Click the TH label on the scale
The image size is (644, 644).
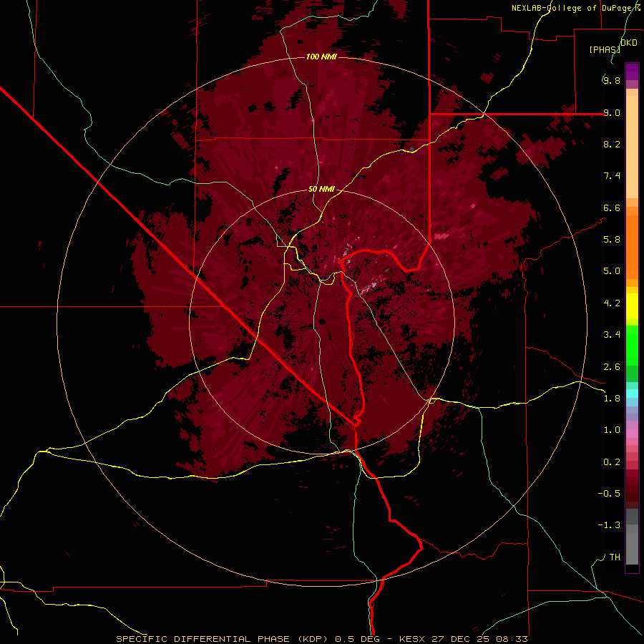(615, 557)
